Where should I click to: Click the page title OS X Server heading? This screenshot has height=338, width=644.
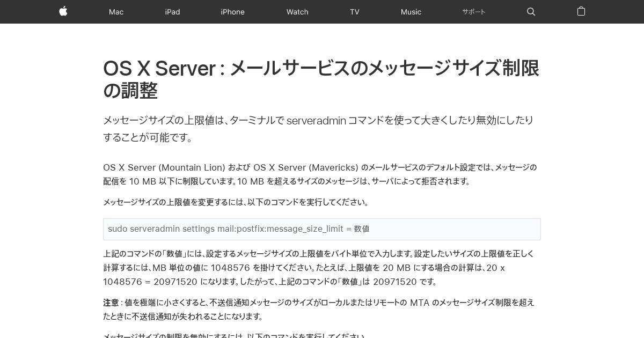(321, 79)
